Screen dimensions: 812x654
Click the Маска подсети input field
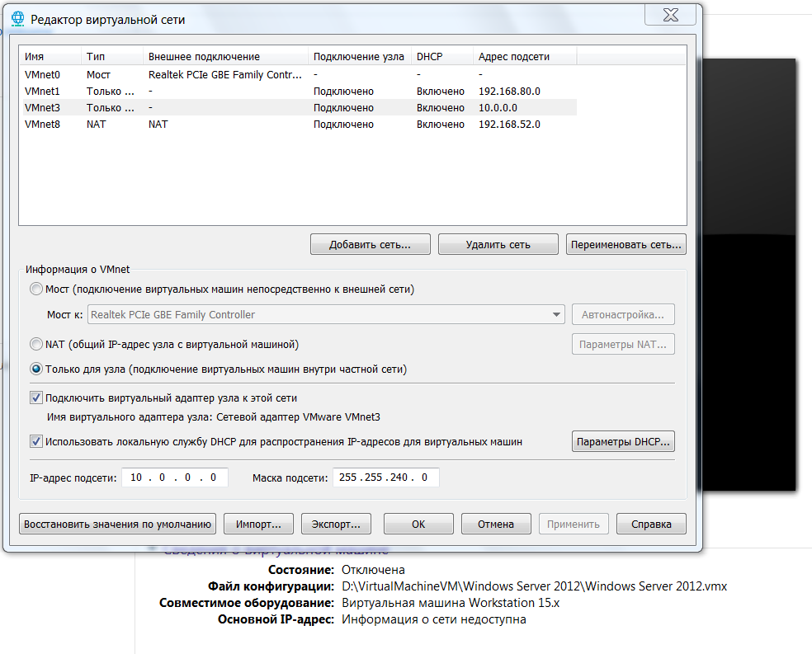(x=386, y=478)
